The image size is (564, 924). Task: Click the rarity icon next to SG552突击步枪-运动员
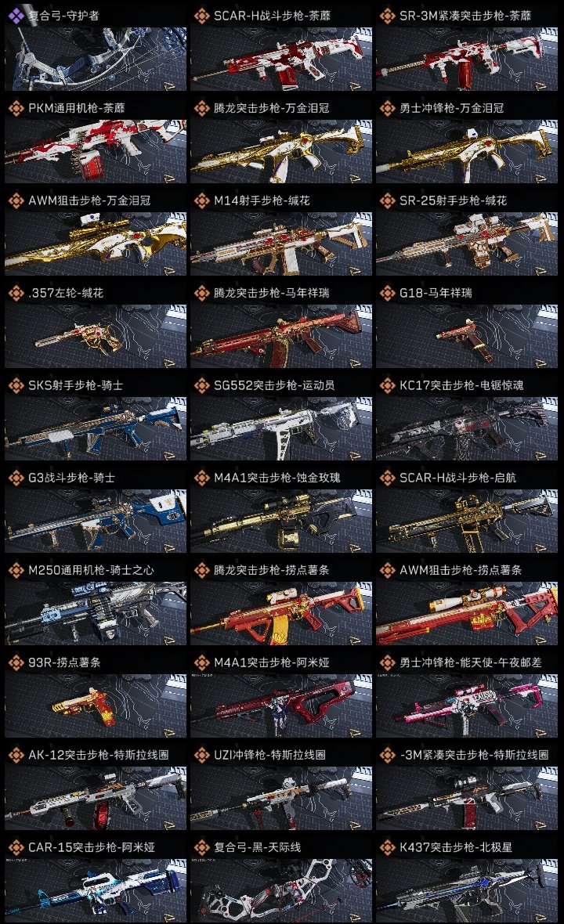point(202,385)
